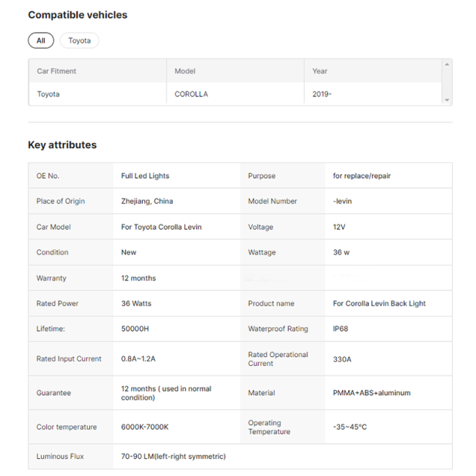Click the Car Model label
The image size is (476, 476).
point(54,227)
